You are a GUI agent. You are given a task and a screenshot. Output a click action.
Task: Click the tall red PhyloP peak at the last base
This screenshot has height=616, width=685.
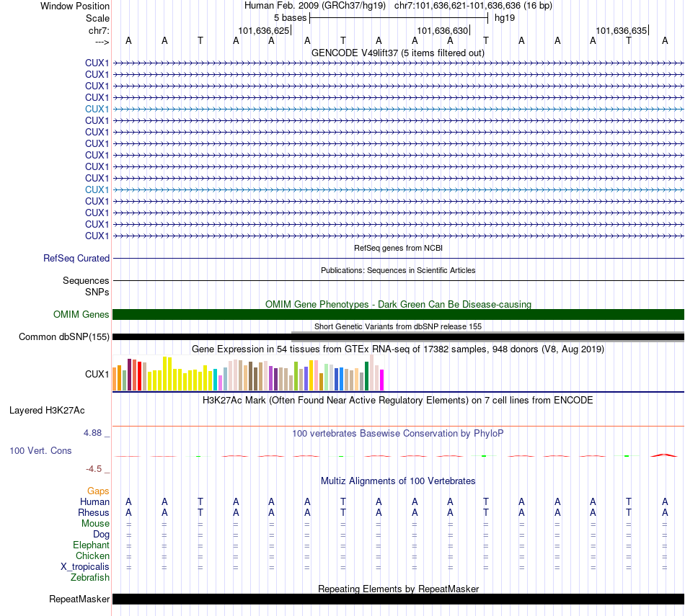(664, 455)
